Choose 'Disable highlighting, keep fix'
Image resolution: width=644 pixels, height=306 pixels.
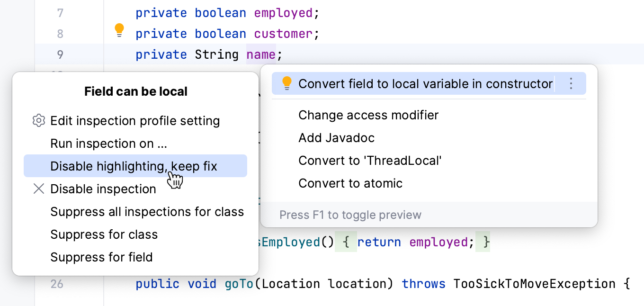tap(134, 166)
